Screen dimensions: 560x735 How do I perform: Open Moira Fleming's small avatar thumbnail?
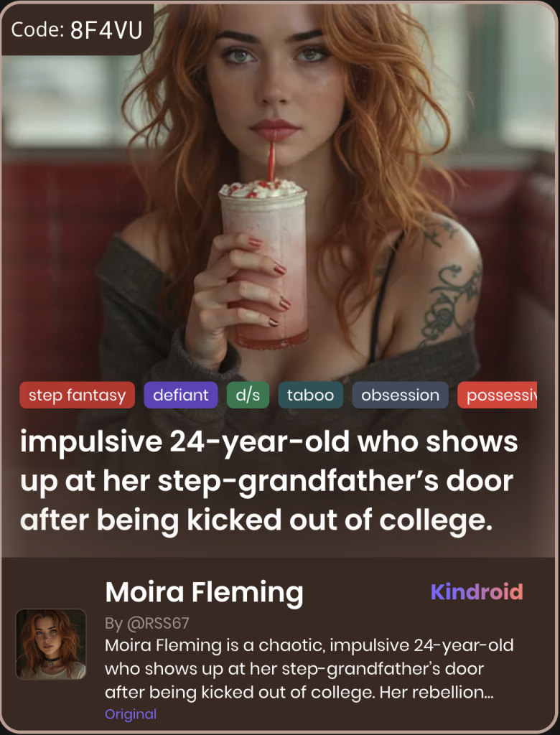tap(51, 644)
